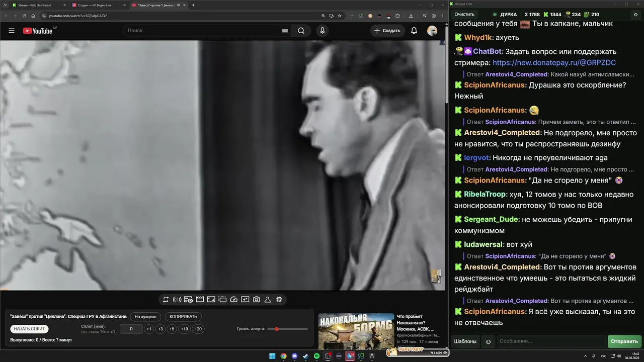Click ludawersal username in chat
The image size is (644, 362).
coord(484,244)
